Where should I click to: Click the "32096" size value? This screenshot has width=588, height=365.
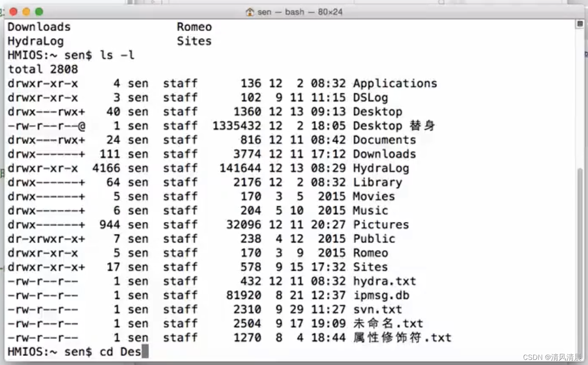coord(244,224)
